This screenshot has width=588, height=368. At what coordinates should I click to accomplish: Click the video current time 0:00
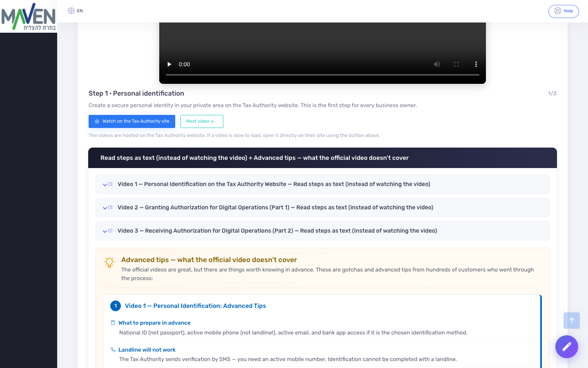(185, 64)
